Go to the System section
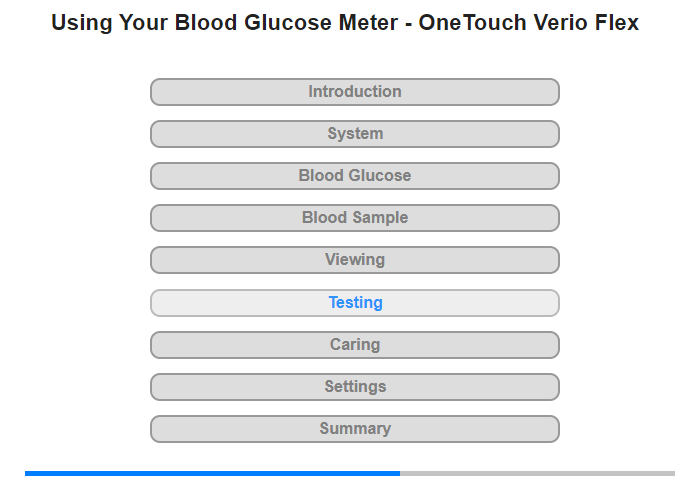This screenshot has height=480, width=700. point(354,134)
